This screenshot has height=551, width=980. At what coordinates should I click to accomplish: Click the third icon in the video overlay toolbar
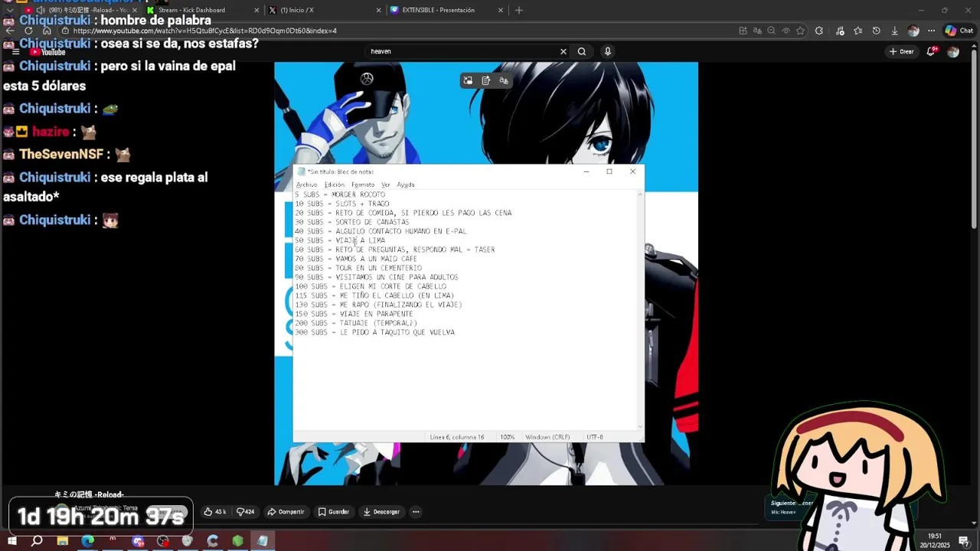coord(504,80)
